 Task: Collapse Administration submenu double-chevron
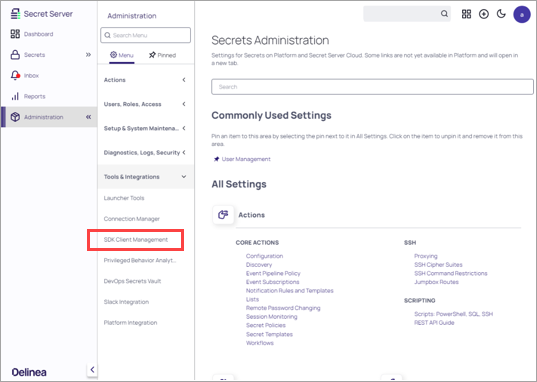click(88, 117)
